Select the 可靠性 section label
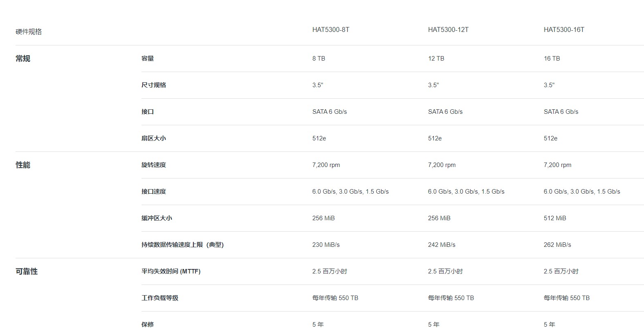Screen dimensions: 644x332 tap(27, 271)
